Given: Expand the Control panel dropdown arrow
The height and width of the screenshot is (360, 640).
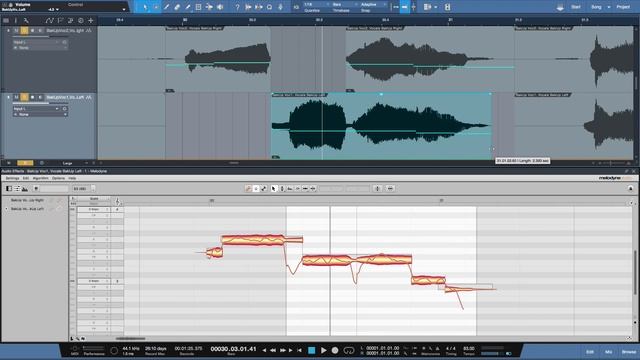Looking at the screenshot, I should (x=124, y=9).
